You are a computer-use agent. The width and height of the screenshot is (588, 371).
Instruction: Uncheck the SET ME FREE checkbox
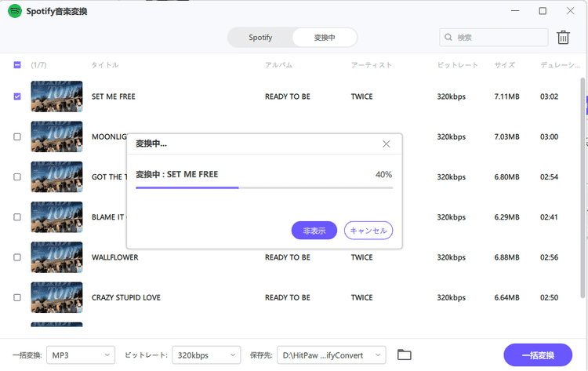pyautogui.click(x=17, y=96)
